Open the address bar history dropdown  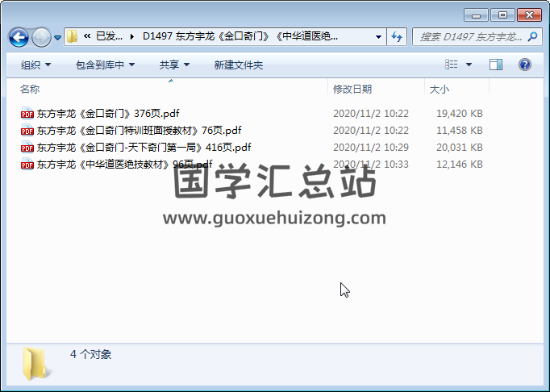click(378, 37)
